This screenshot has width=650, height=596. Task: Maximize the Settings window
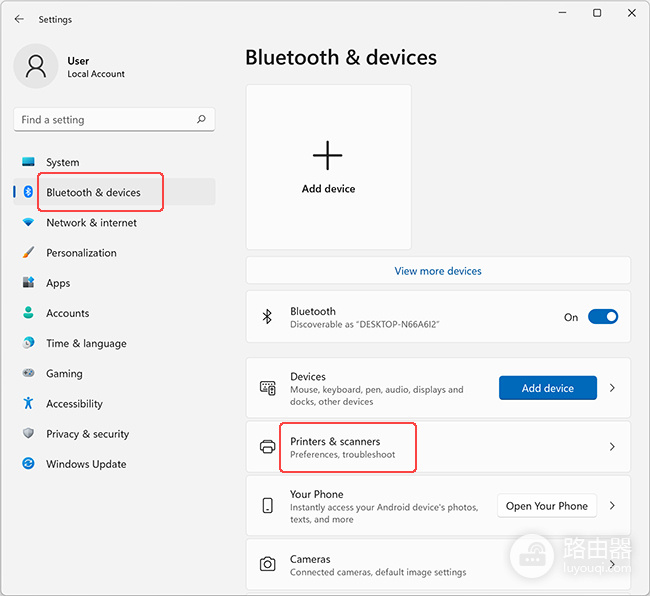pos(597,13)
